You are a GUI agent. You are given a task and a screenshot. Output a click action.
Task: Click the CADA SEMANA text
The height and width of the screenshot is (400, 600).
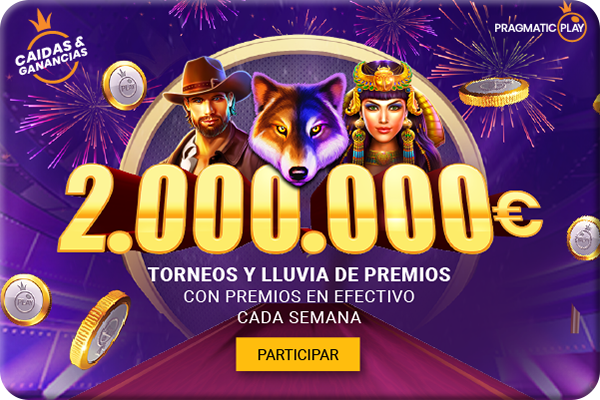point(299,317)
